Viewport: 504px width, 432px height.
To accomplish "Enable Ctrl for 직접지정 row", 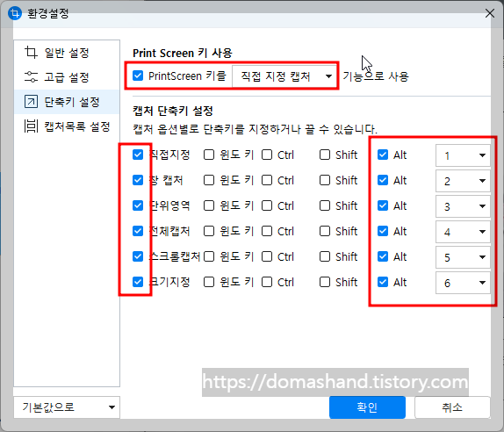I will coord(267,155).
